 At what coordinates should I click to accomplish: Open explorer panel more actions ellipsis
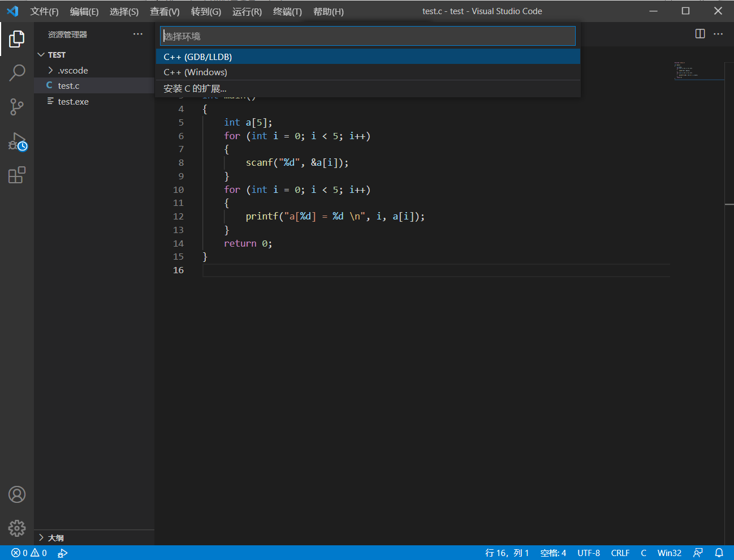138,34
